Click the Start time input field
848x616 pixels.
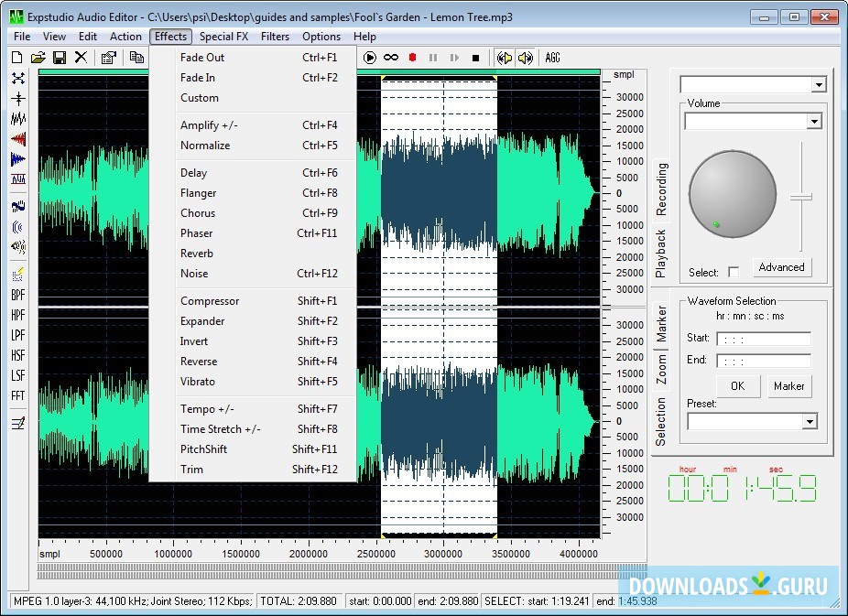coord(764,339)
